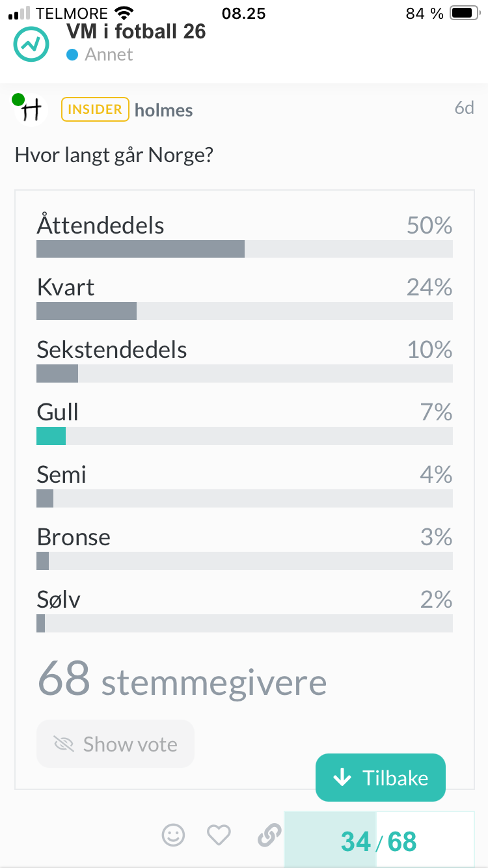Viewport: 488px width, 868px height.
Task: Tap the INSIDER badge
Action: (95, 109)
